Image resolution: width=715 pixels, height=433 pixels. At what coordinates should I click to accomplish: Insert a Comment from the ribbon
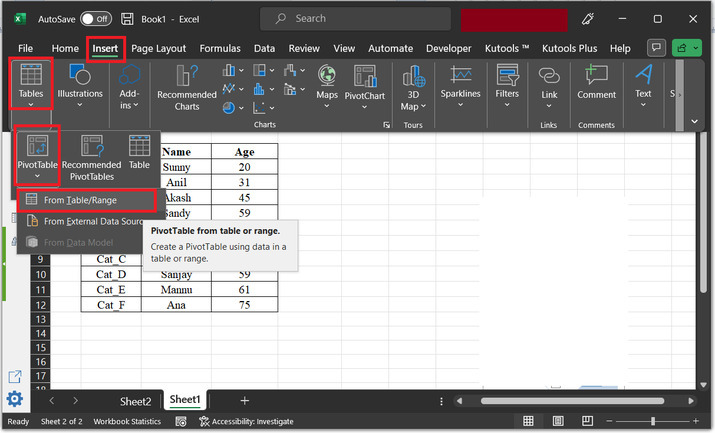click(596, 83)
